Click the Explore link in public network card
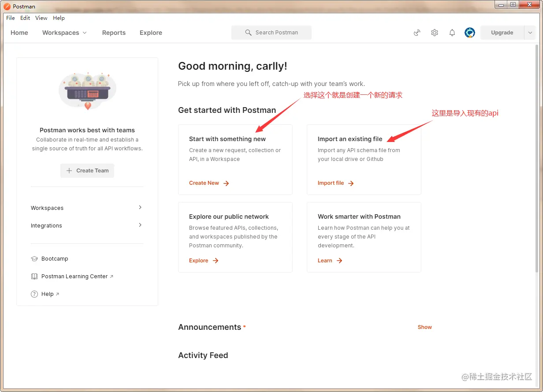Viewport: 543px width, 392px height. coord(198,261)
